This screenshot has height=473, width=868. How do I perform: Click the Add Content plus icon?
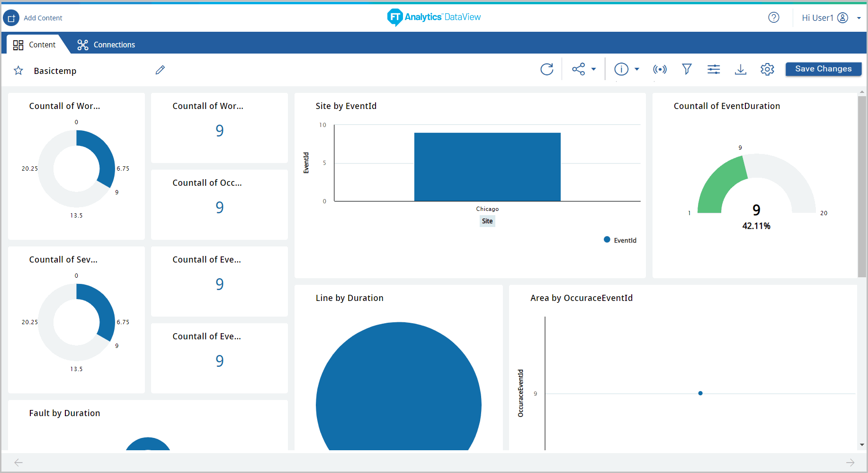click(11, 18)
